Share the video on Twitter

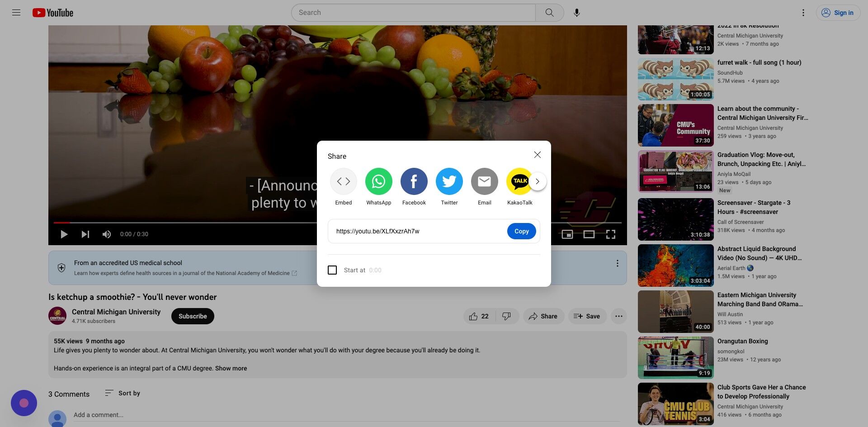tap(449, 187)
